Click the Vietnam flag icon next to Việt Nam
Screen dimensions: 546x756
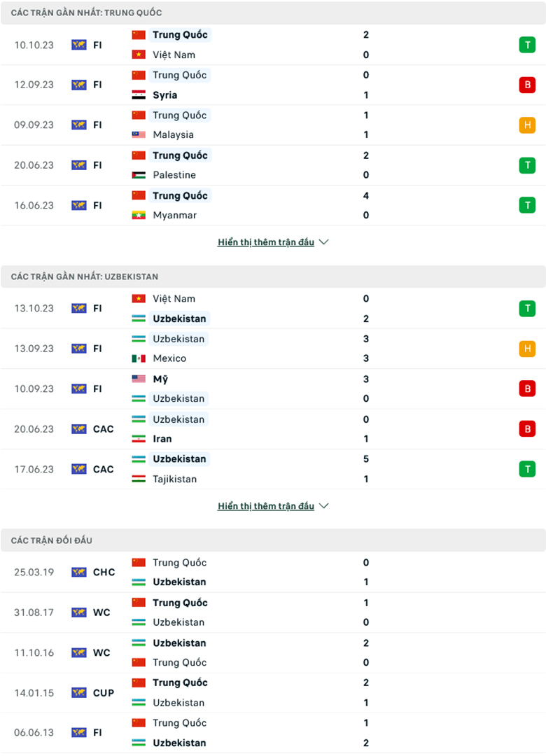(139, 55)
